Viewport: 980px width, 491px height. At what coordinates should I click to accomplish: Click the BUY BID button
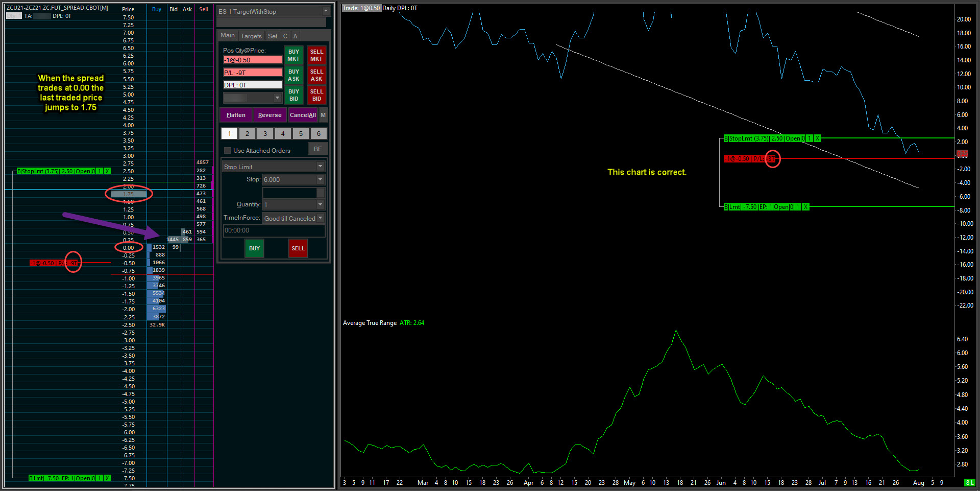[x=293, y=95]
